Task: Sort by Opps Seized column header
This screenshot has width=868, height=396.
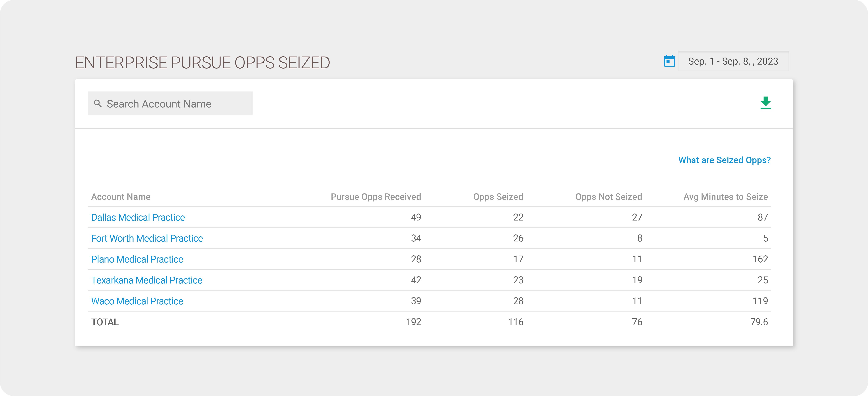Action: coord(498,197)
